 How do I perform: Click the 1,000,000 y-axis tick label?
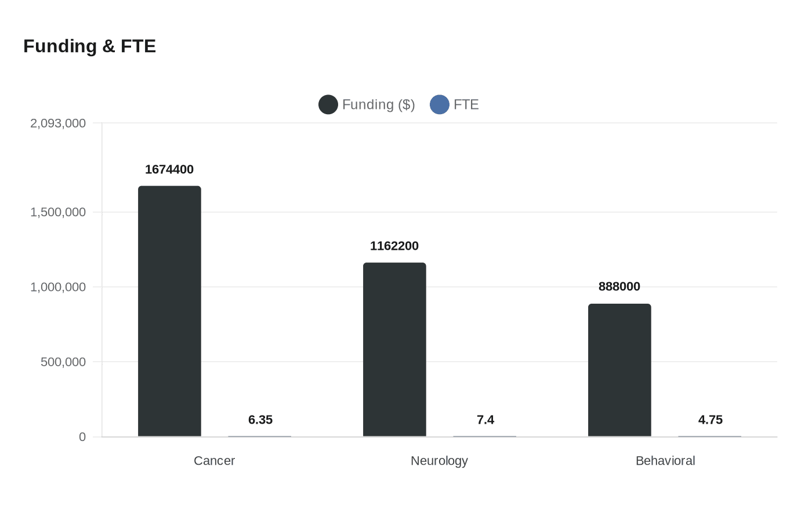[x=58, y=287]
